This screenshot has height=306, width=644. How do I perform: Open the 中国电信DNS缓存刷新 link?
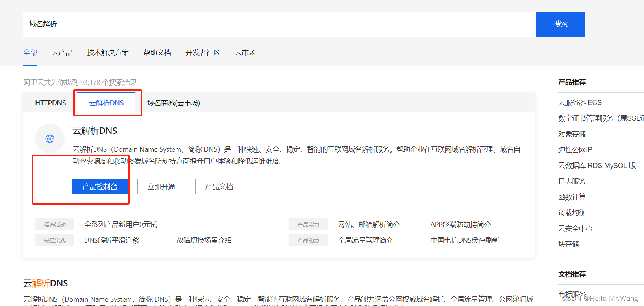click(465, 240)
